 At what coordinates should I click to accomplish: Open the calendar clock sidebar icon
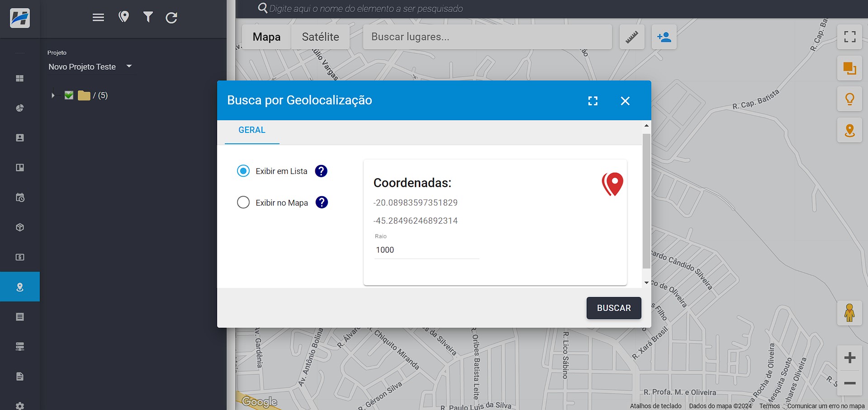20,198
